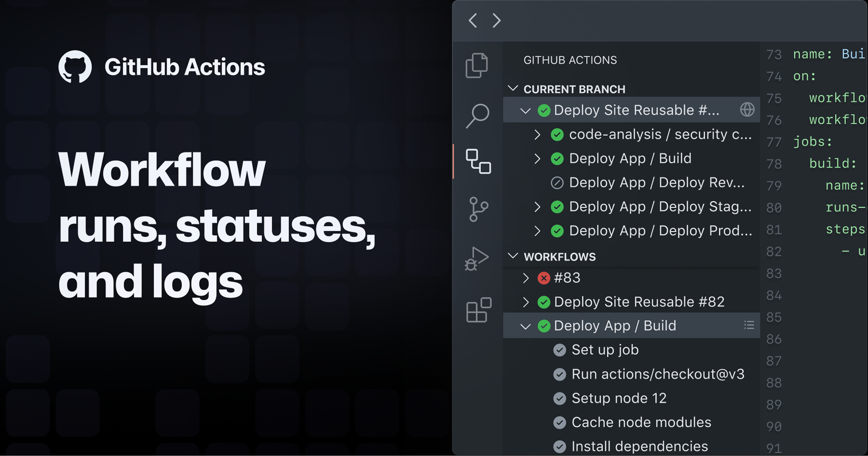Open the Explorer view in sidebar
This screenshot has width=868, height=456.
pos(477,65)
